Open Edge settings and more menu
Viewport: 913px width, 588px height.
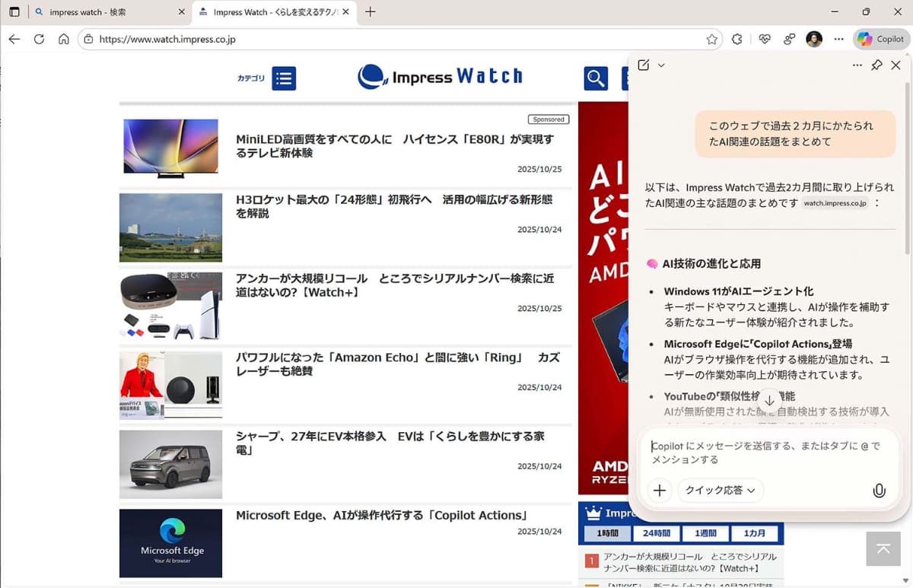(838, 39)
